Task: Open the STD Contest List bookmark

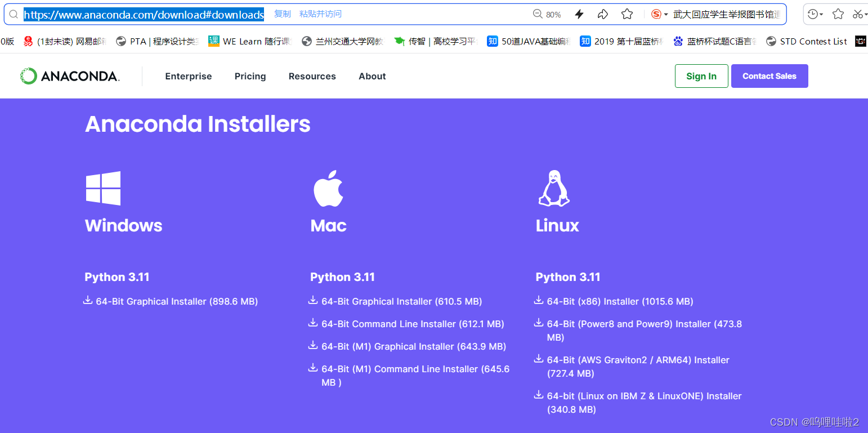Action: coord(807,41)
